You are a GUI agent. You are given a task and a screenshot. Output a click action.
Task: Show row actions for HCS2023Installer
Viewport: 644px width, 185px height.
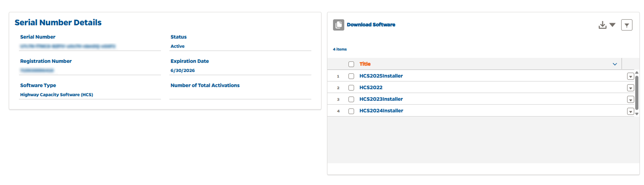tap(630, 100)
